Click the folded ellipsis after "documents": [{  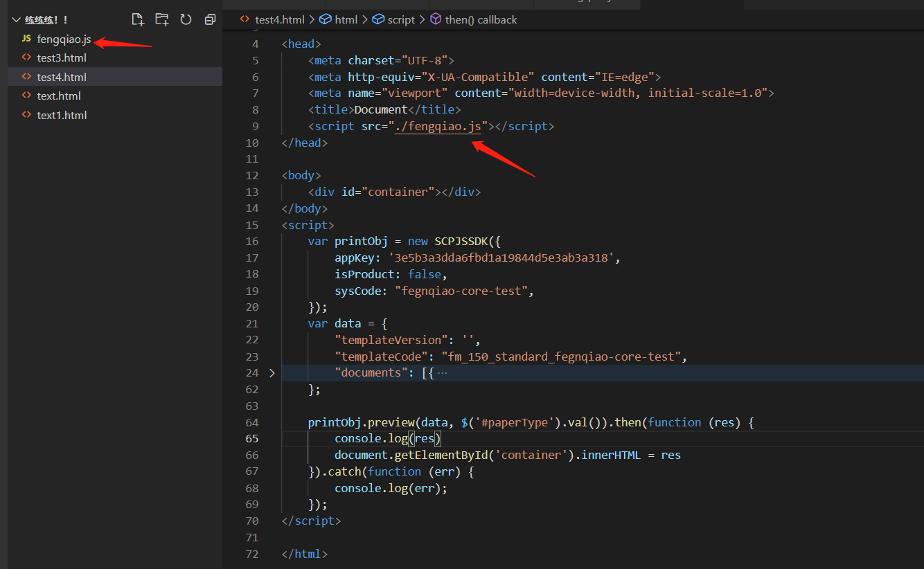pyautogui.click(x=443, y=374)
